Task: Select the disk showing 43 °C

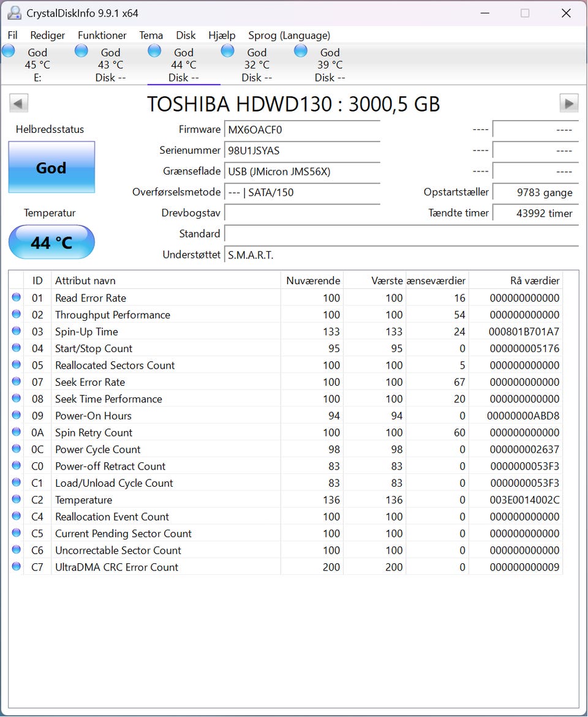Action: [x=110, y=64]
